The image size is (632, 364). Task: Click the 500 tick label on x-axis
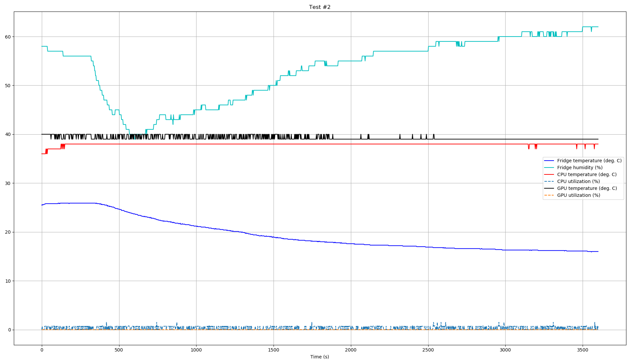click(119, 350)
